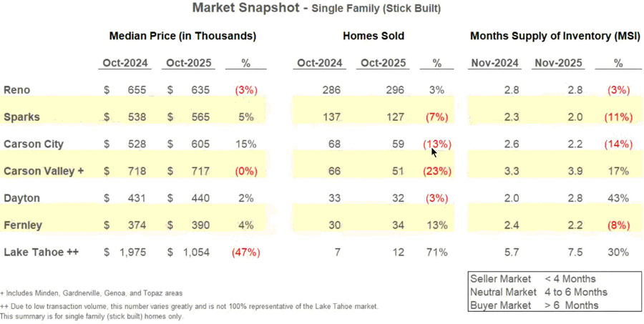Click Carson Valley's (23%) homes sold change
The image size is (644, 324).
point(437,171)
